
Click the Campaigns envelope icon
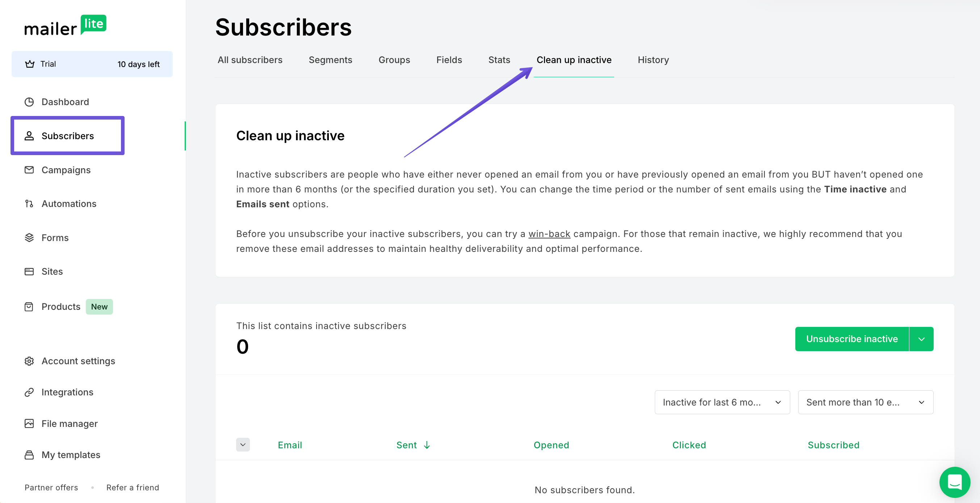point(29,170)
